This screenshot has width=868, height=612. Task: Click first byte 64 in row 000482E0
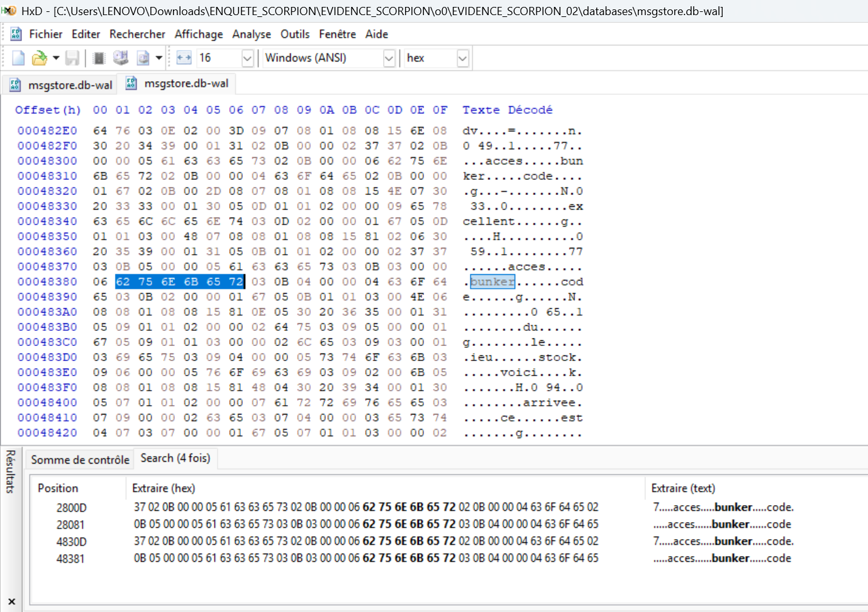pos(100,131)
